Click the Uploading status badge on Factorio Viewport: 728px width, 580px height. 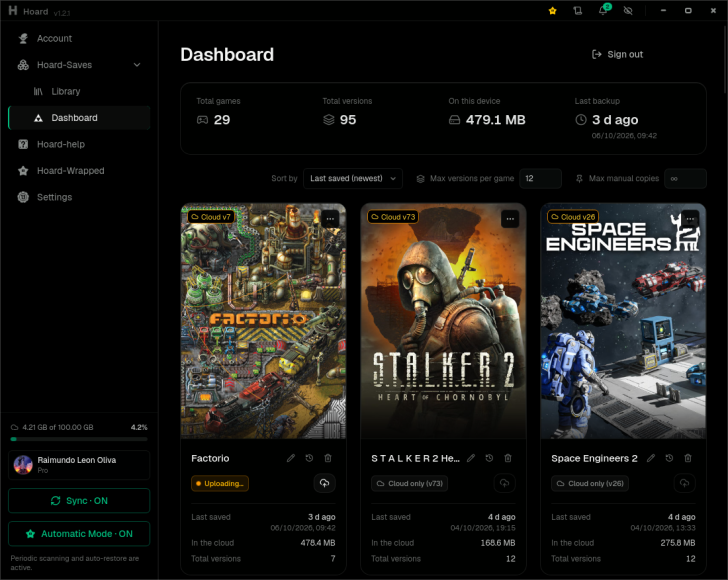220,483
